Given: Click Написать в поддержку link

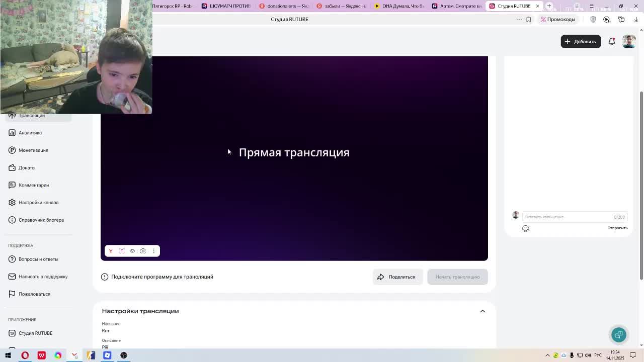Looking at the screenshot, I should pyautogui.click(x=43, y=277).
